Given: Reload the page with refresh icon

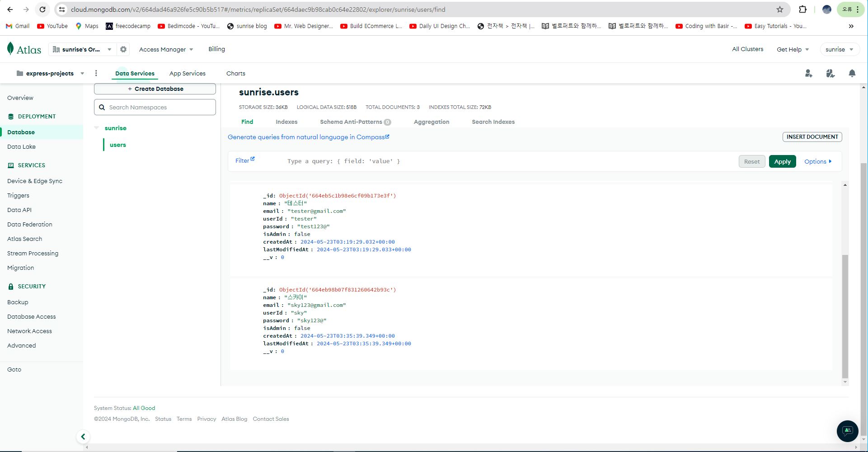Looking at the screenshot, I should pyautogui.click(x=42, y=9).
